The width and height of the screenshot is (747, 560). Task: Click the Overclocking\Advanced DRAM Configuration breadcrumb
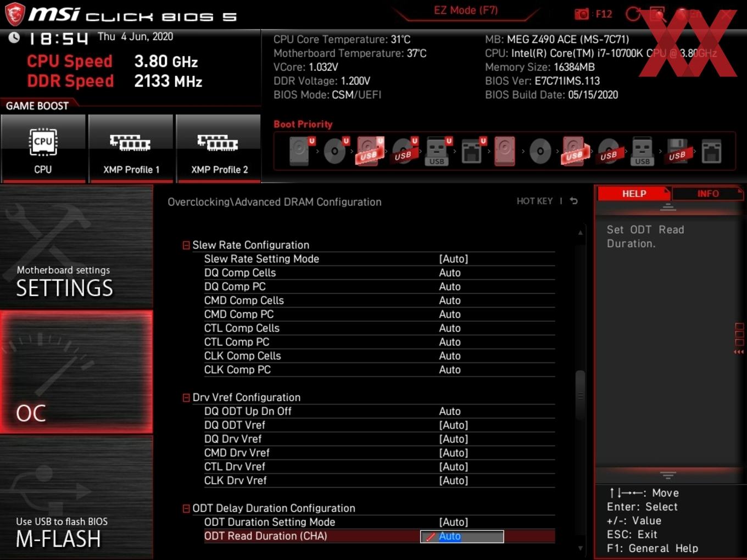pyautogui.click(x=275, y=202)
